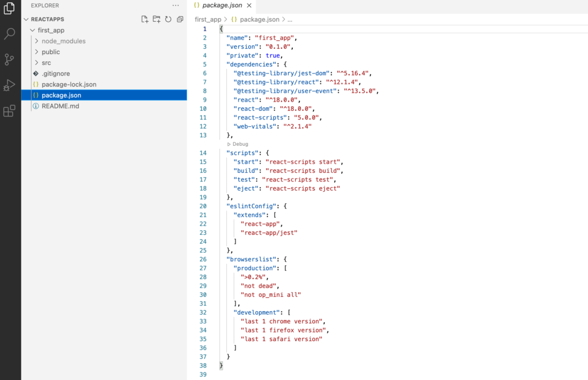Open package-lock.json from the file tree

69,84
